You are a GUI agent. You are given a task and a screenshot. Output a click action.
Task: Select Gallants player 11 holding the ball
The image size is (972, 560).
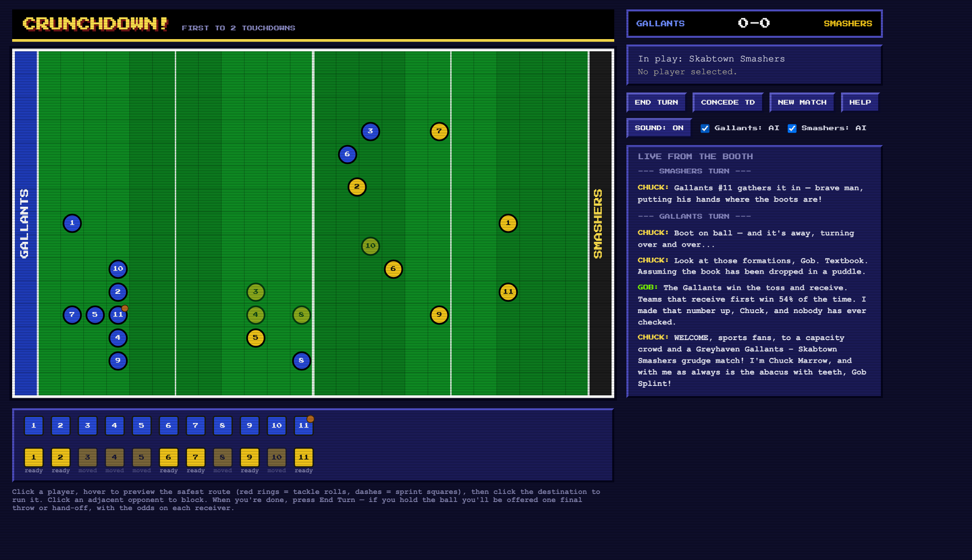[x=118, y=315]
